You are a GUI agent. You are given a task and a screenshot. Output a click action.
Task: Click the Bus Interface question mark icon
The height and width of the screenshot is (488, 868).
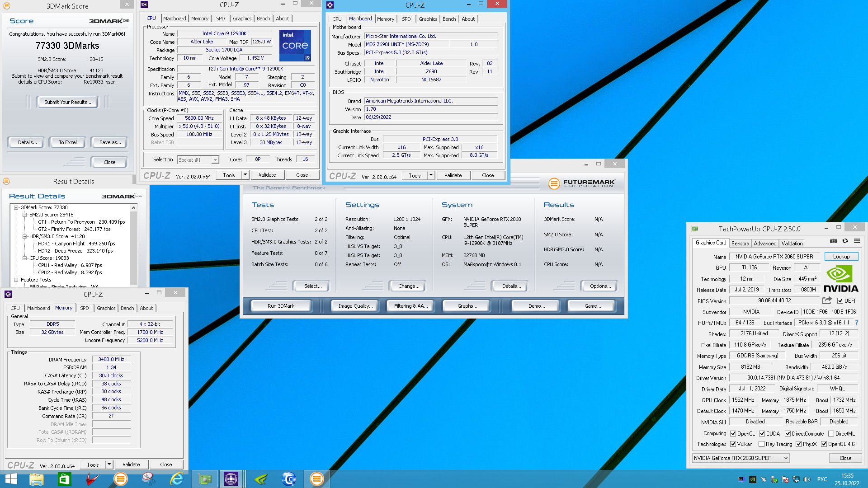click(857, 323)
